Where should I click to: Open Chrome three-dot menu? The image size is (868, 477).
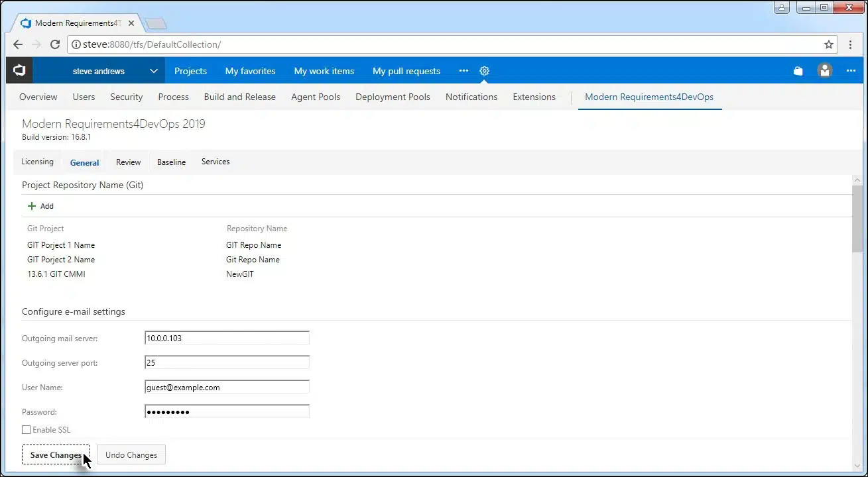[851, 44]
